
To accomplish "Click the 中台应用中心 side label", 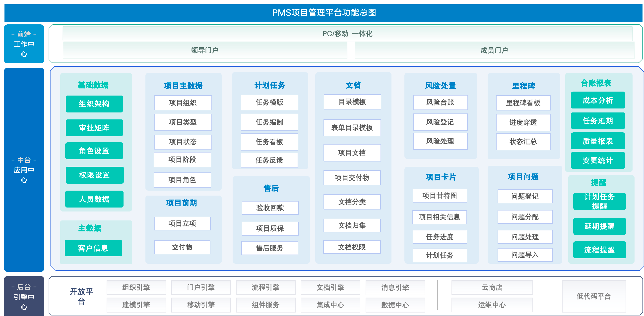I will click(x=24, y=170).
